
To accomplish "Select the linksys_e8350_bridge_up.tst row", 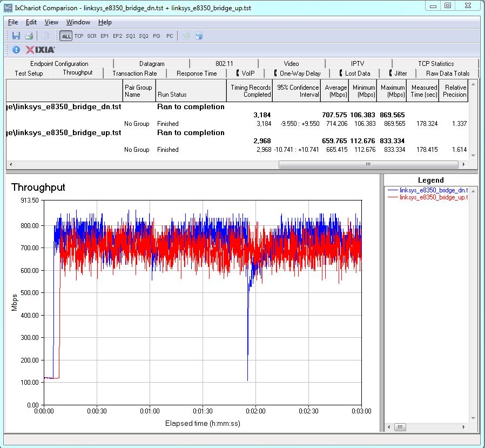I will (237, 133).
